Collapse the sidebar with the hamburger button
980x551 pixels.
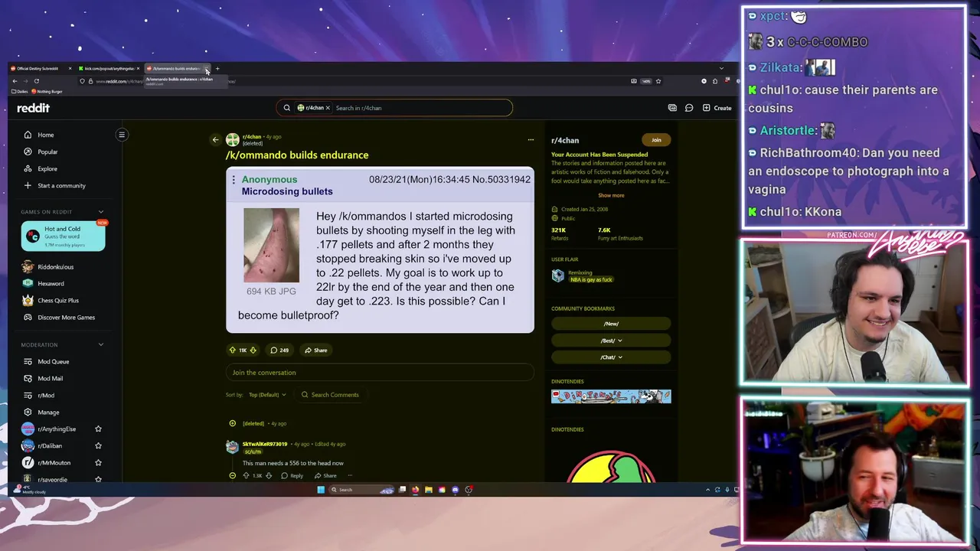pos(121,135)
